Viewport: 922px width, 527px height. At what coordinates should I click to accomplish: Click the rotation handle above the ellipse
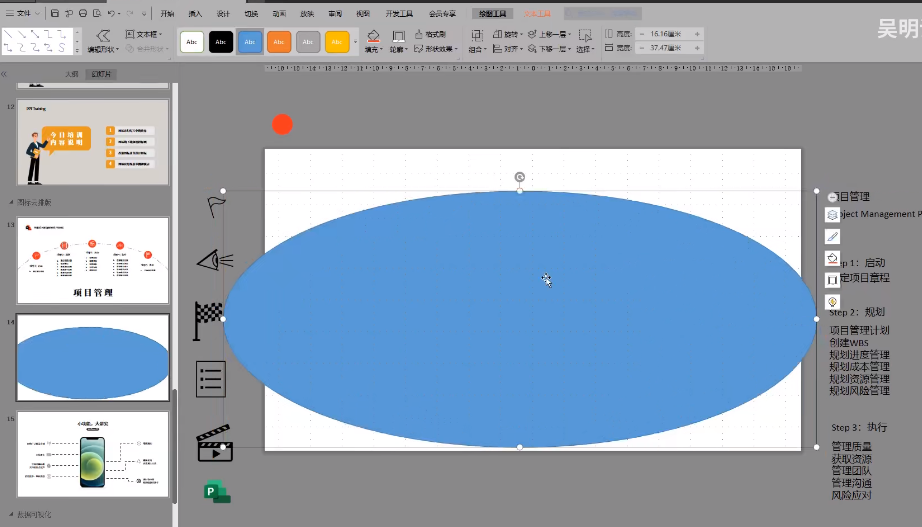pos(520,177)
